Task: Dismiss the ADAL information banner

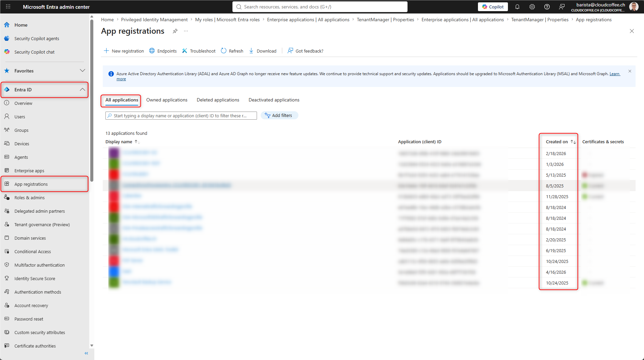Action: click(x=630, y=71)
